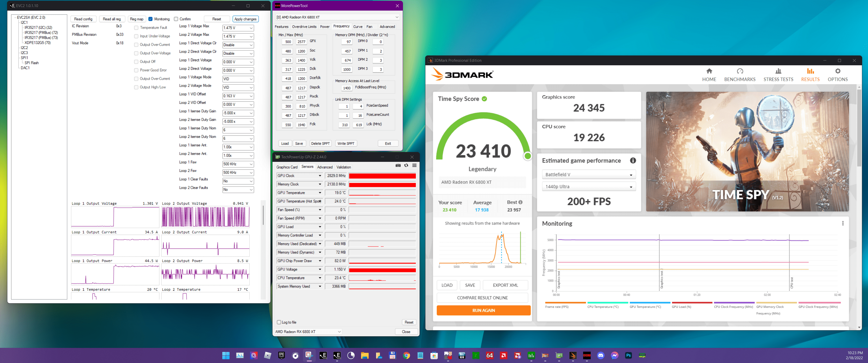Open RESULTS section in 3DMark

click(810, 75)
